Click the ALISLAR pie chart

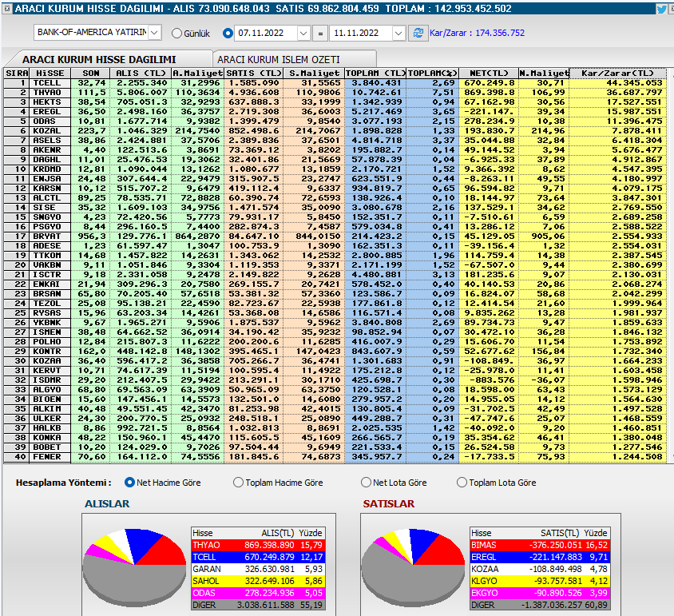[134, 568]
